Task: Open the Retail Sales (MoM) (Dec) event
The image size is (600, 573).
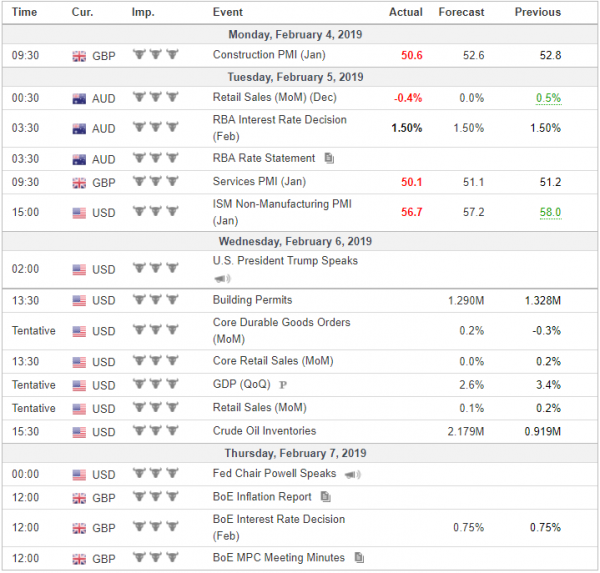Action: 274,97
